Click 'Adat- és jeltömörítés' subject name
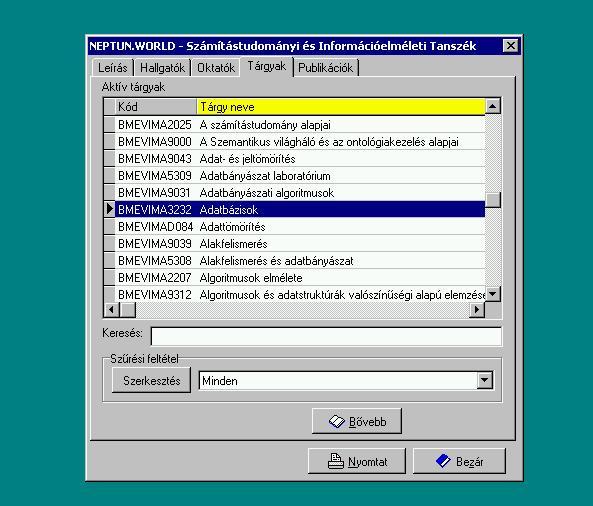Image resolution: width=593 pixels, height=506 pixels. pos(247,159)
